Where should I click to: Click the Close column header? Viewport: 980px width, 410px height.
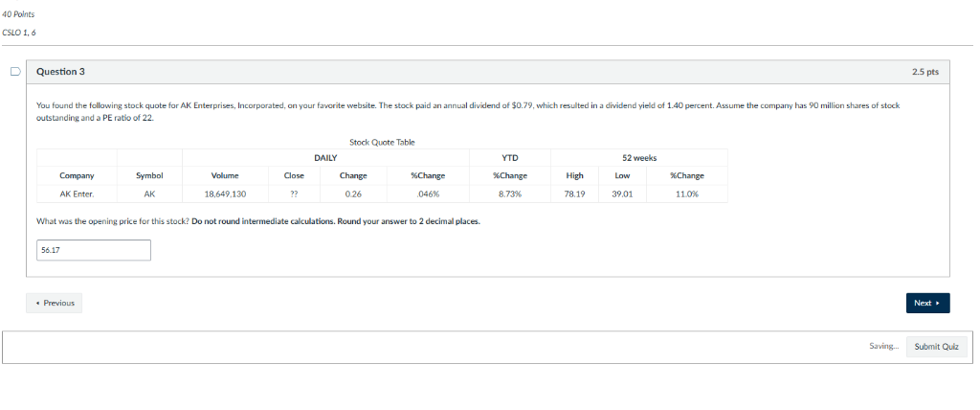[294, 176]
